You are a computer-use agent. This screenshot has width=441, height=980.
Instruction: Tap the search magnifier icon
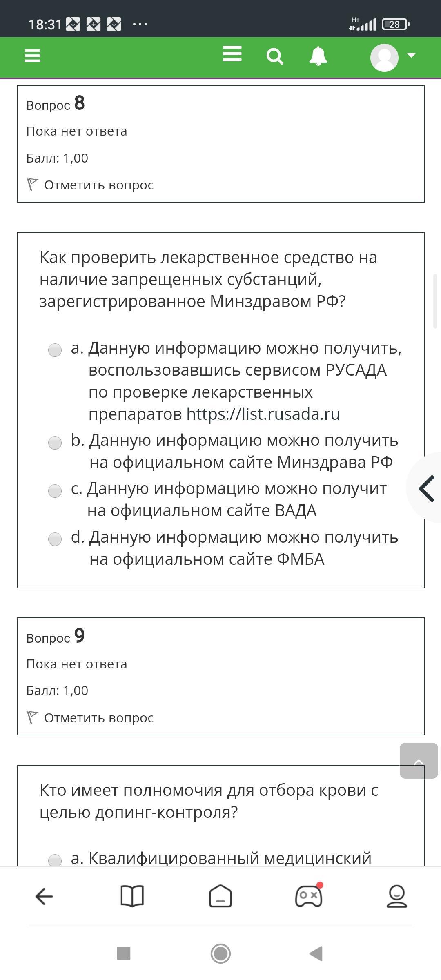click(275, 56)
